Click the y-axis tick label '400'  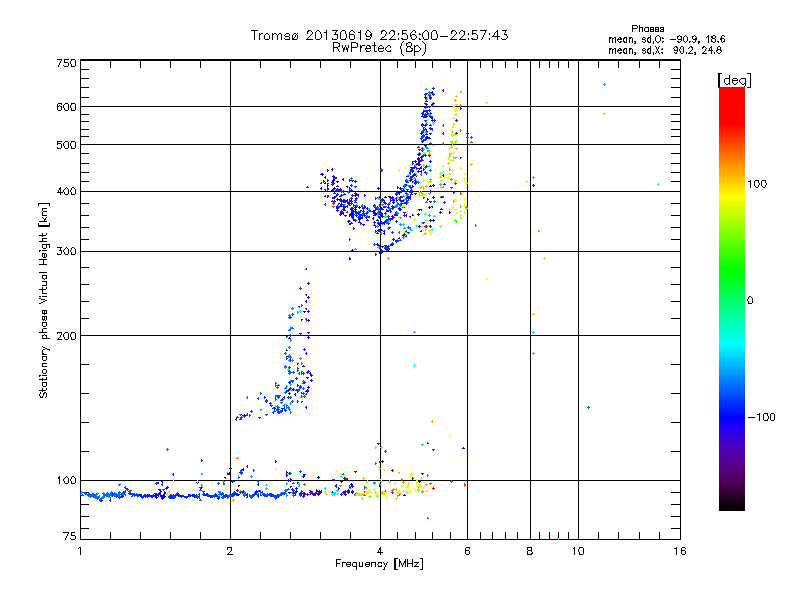[x=66, y=192]
